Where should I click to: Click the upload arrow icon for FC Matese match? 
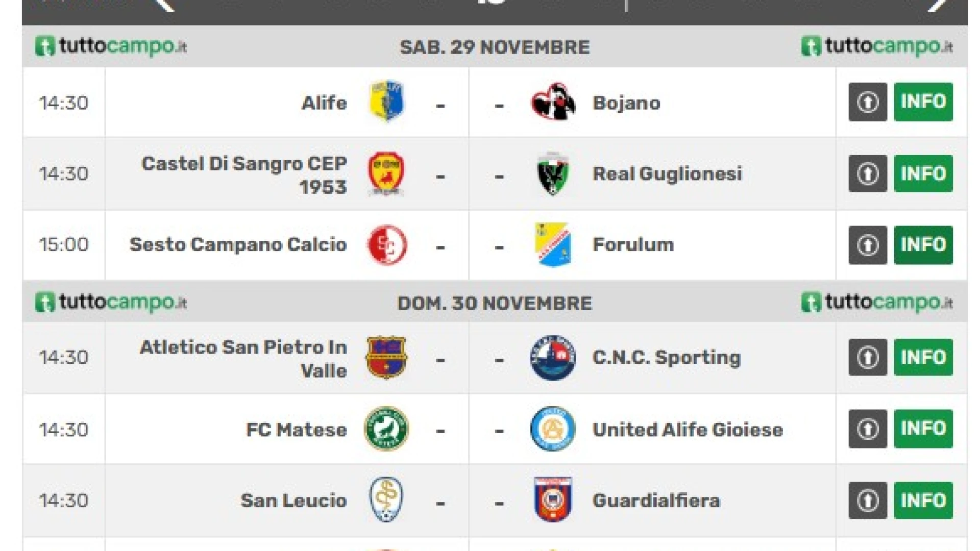point(867,429)
